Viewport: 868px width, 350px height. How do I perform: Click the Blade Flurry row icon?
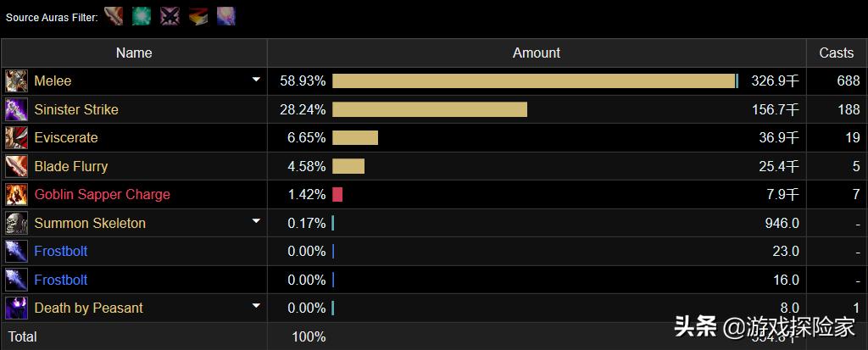[16, 166]
